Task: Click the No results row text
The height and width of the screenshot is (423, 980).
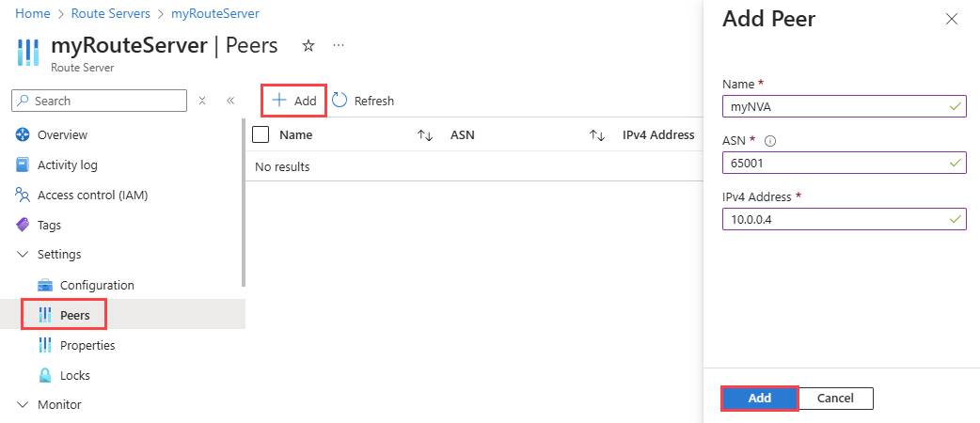Action: (x=282, y=166)
